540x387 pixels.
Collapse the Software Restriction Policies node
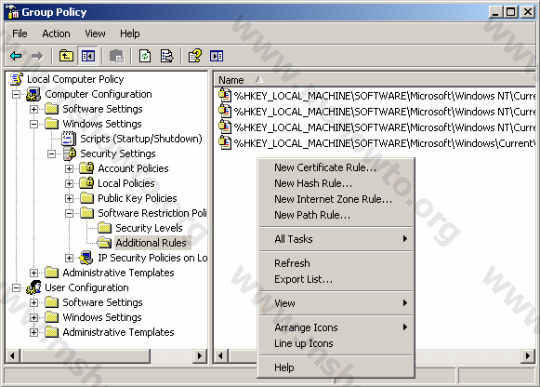click(x=69, y=213)
